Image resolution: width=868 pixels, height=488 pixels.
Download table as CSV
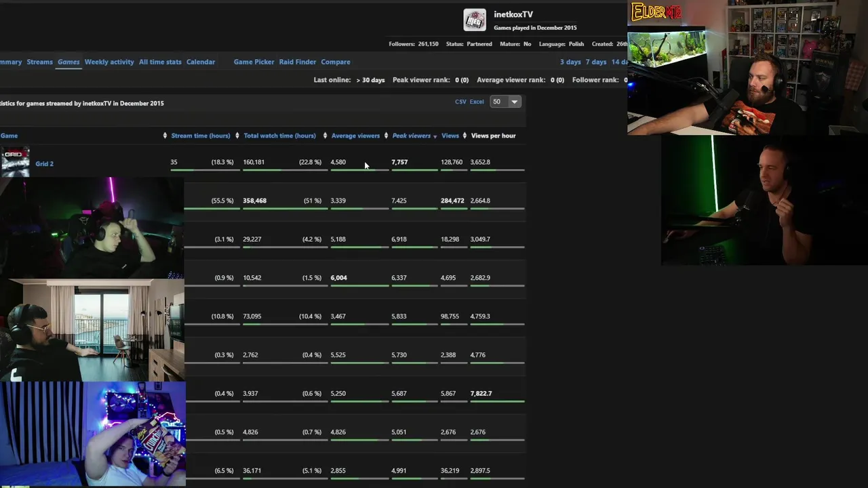[x=460, y=102]
